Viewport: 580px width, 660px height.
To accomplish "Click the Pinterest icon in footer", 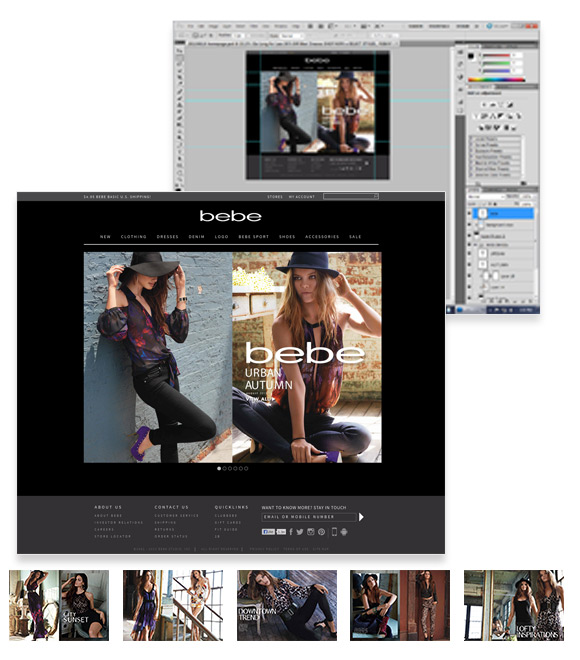I will pos(322,532).
